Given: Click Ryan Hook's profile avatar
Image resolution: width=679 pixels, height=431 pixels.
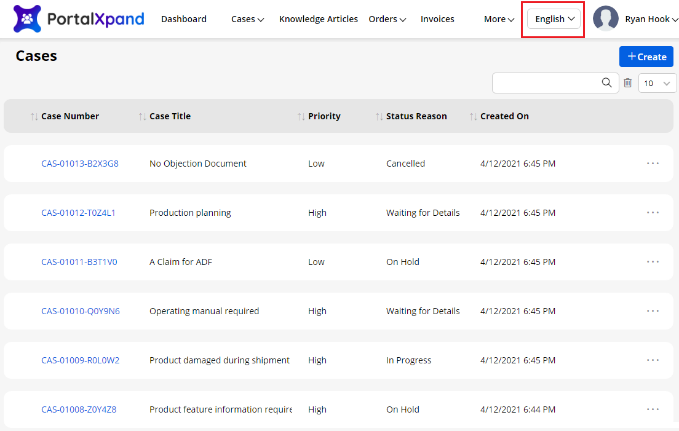Looking at the screenshot, I should tap(606, 19).
